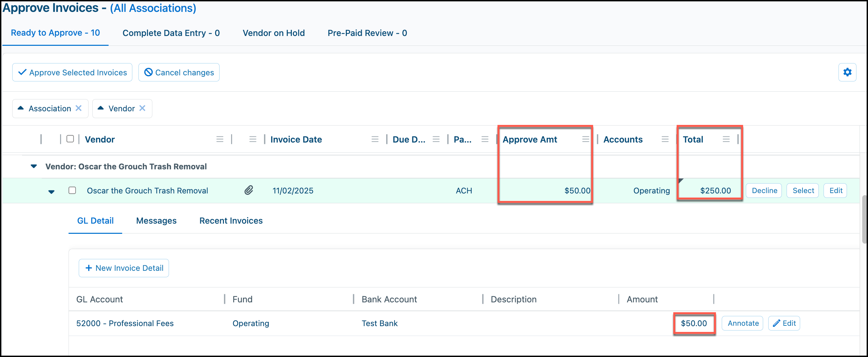The width and height of the screenshot is (868, 357).
Task: Sort by Accounts column header
Action: (x=623, y=139)
